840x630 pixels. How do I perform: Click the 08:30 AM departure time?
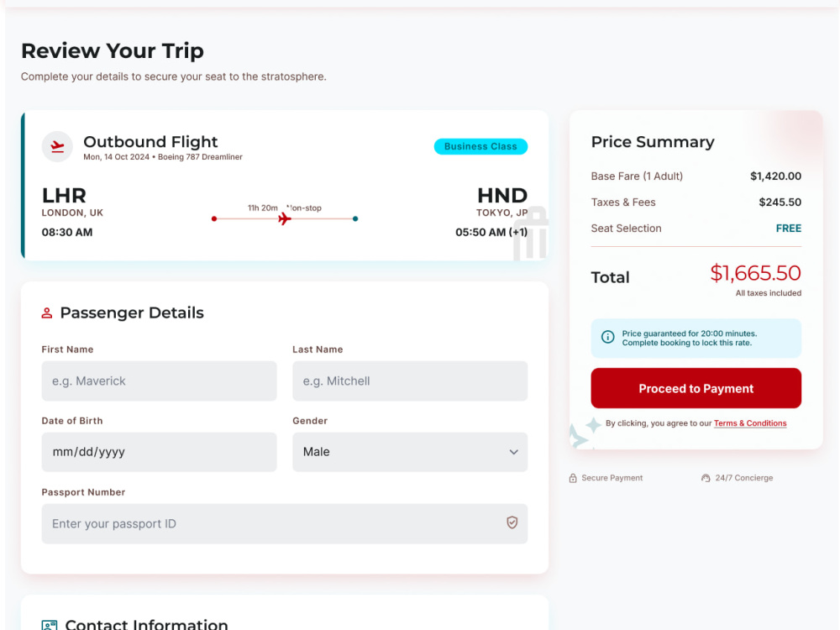pos(67,233)
